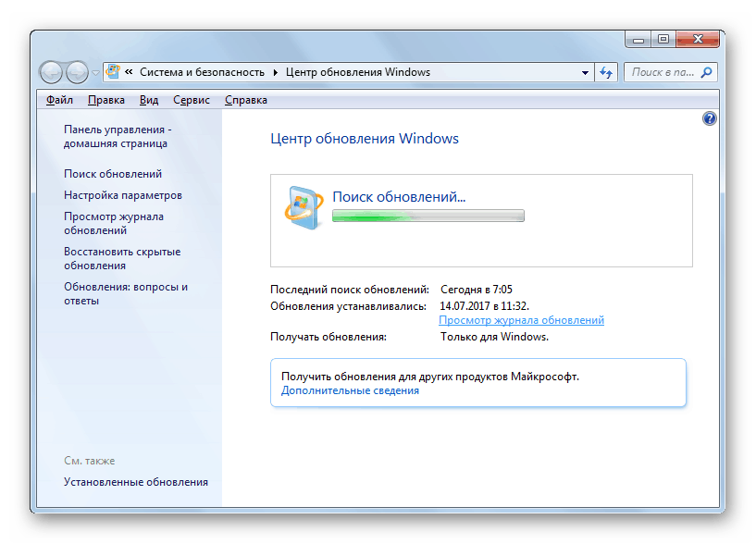Select Настройка параметров in the sidebar
756x544 pixels.
(123, 195)
